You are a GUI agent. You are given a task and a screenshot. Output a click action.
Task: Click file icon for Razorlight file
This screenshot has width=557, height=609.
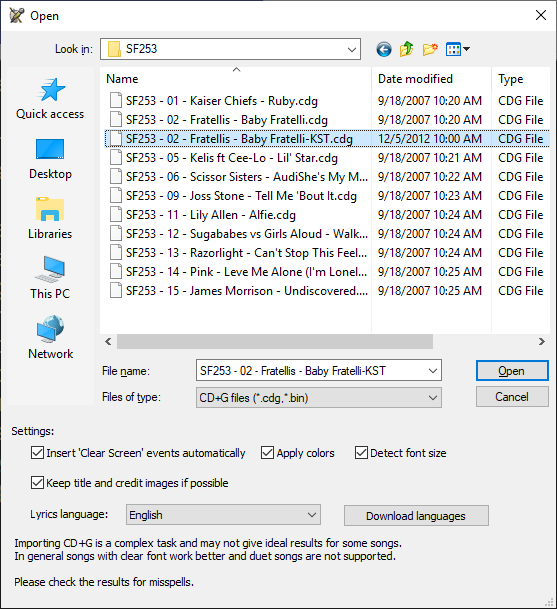(x=116, y=253)
